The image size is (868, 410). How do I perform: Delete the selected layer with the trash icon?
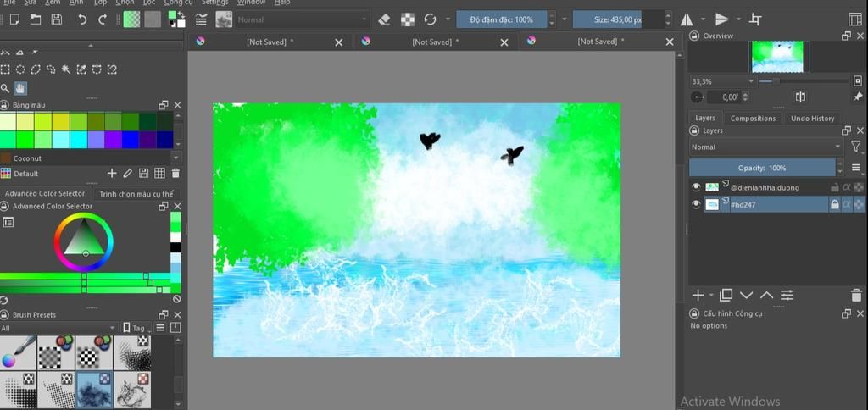pyautogui.click(x=856, y=296)
